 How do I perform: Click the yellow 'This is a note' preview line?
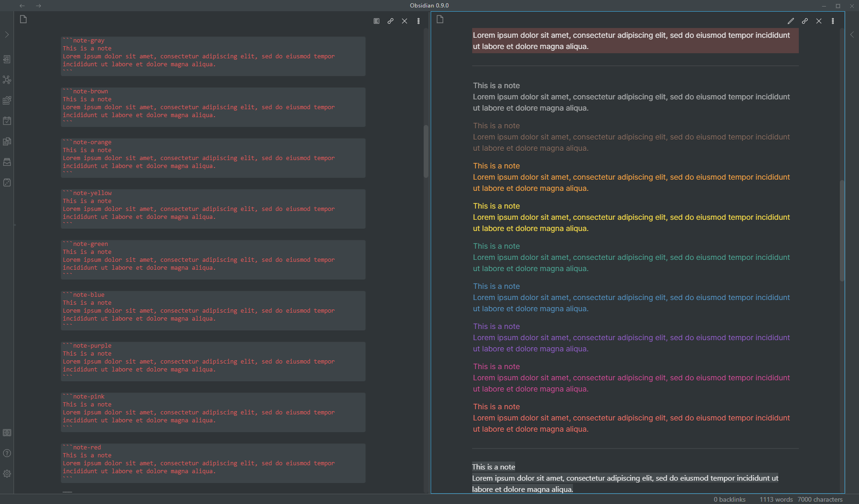(x=496, y=206)
